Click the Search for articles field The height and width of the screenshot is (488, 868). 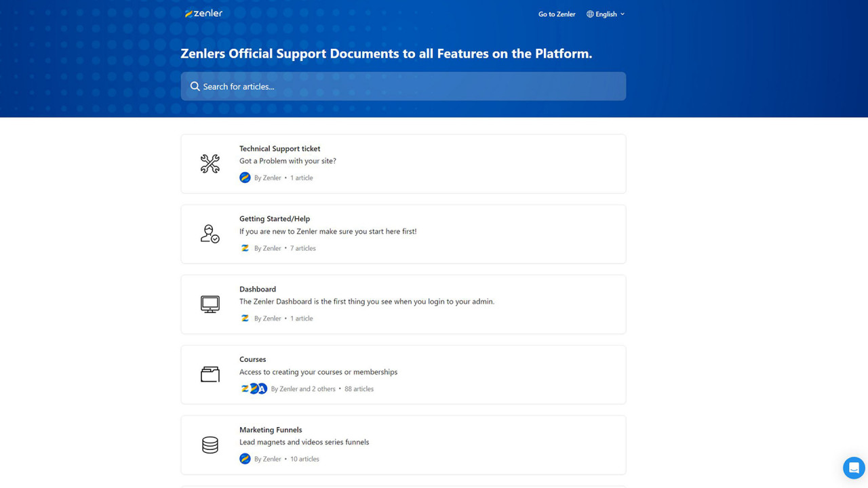click(403, 86)
